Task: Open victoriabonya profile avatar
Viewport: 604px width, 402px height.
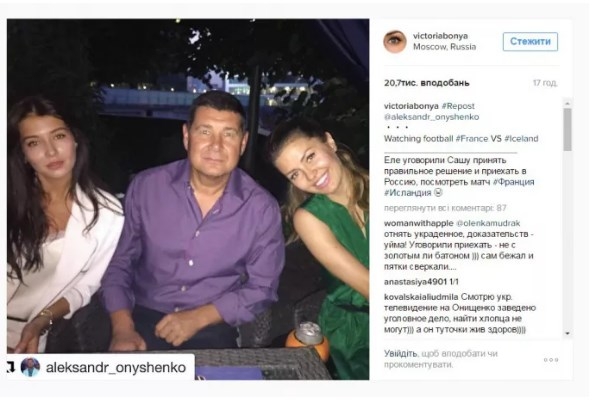Action: click(395, 41)
